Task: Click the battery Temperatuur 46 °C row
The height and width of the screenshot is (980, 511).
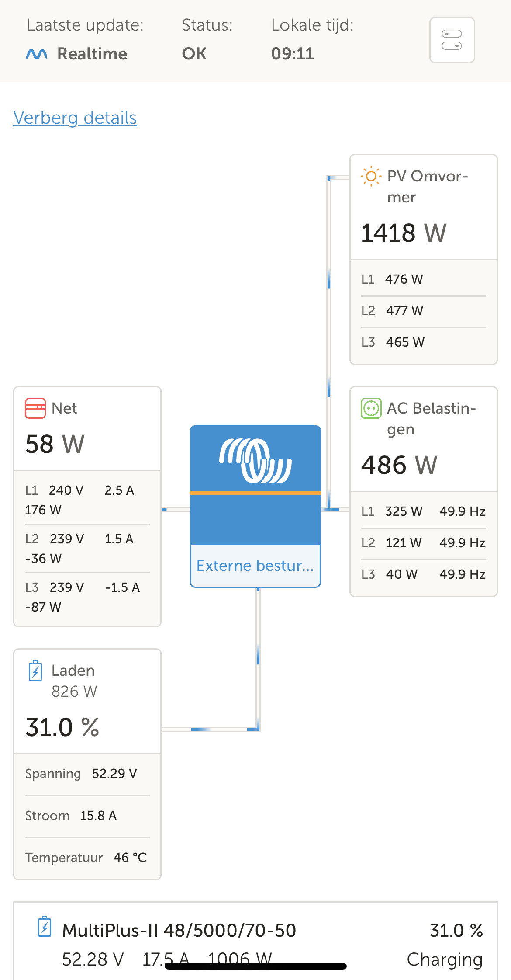Action: (x=86, y=858)
